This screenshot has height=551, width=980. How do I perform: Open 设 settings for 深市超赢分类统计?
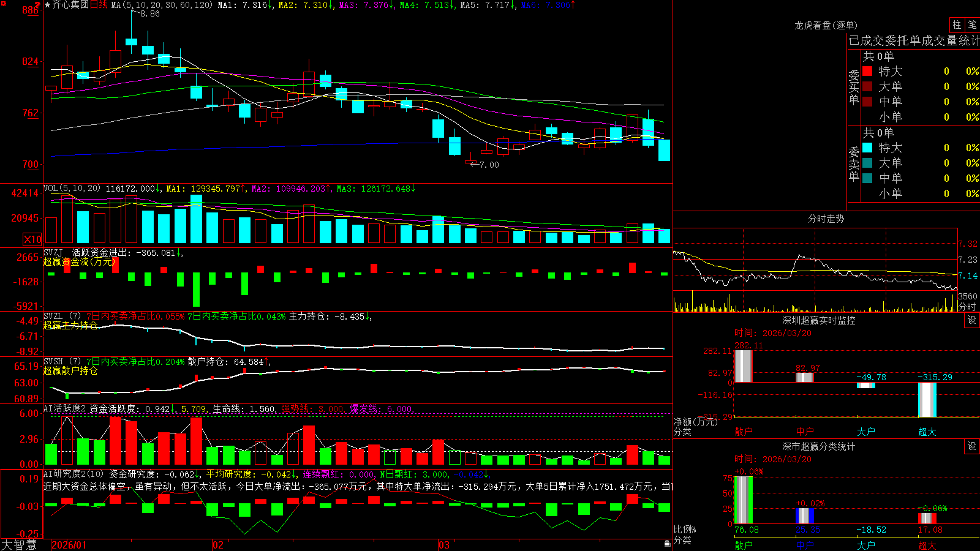click(972, 446)
